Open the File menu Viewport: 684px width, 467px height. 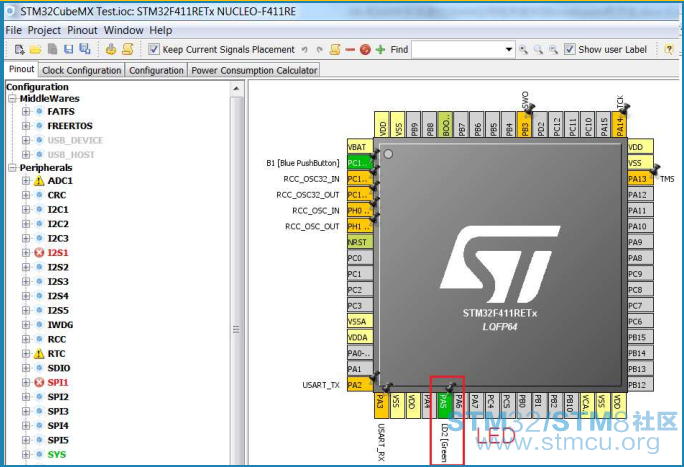[14, 30]
